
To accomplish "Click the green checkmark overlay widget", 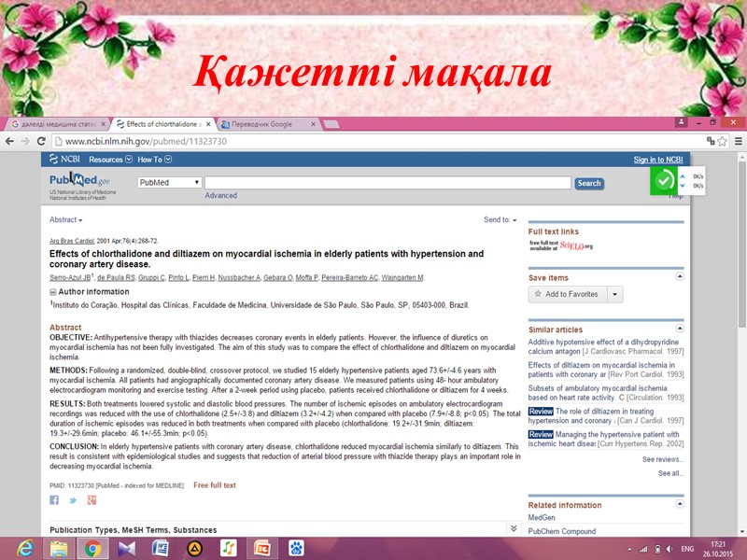I will [x=664, y=180].
